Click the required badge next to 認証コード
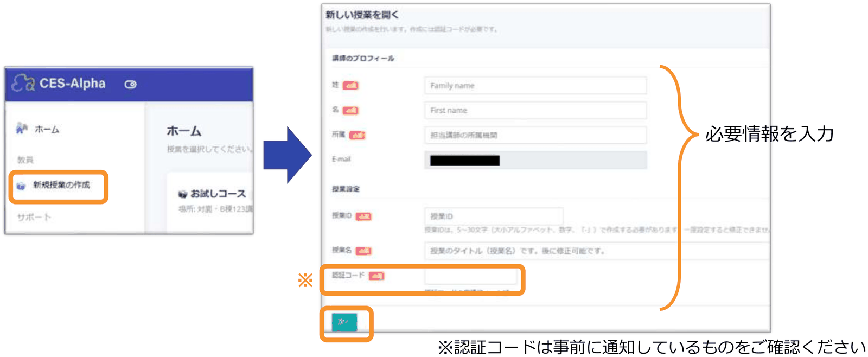 click(x=376, y=276)
